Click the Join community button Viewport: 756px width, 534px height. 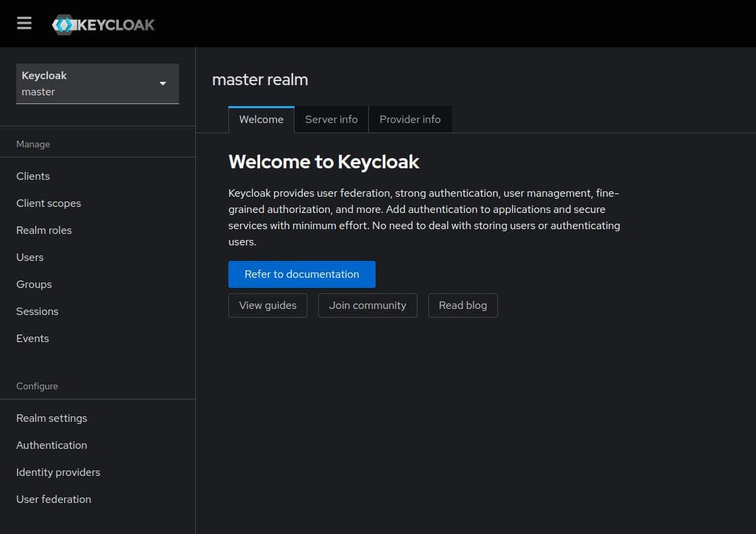(x=367, y=305)
